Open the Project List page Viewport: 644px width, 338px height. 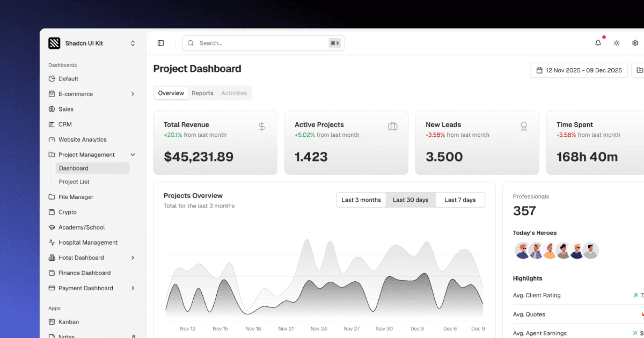tap(74, 182)
